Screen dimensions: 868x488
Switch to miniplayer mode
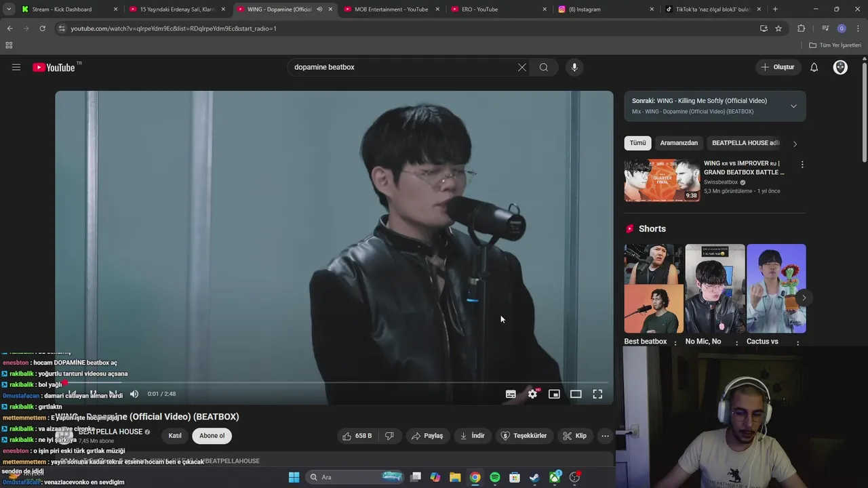(x=554, y=394)
